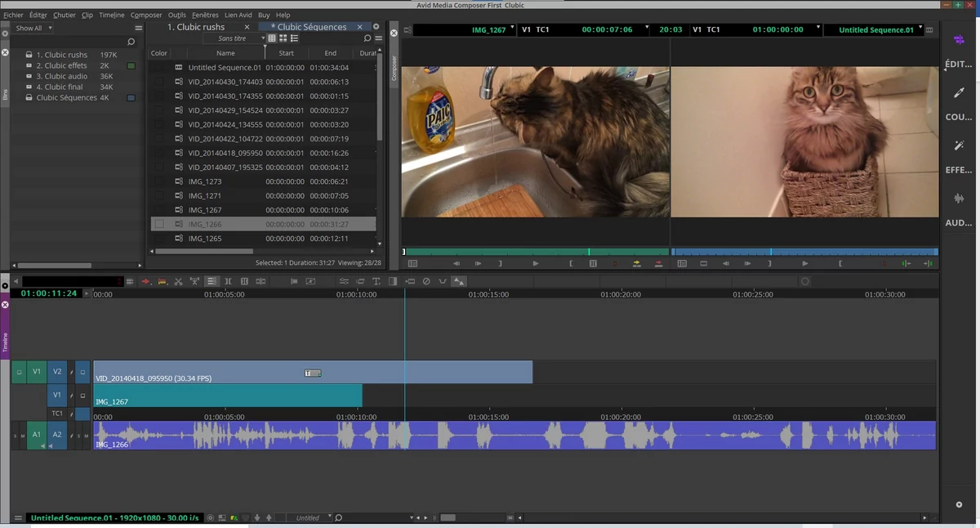This screenshot has width=980, height=528.
Task: Click the title effect icon on V2 clip
Action: pyautogui.click(x=313, y=373)
